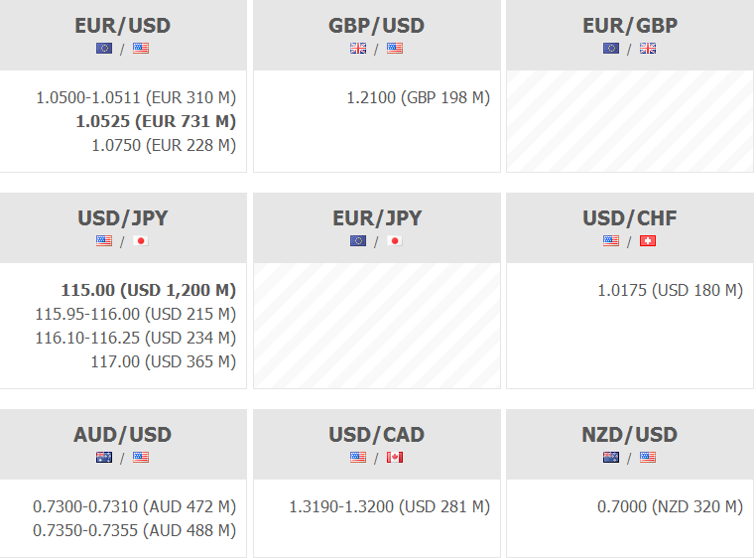Click the 1.3190-1.3200 (USD 281 M) entry

[389, 506]
